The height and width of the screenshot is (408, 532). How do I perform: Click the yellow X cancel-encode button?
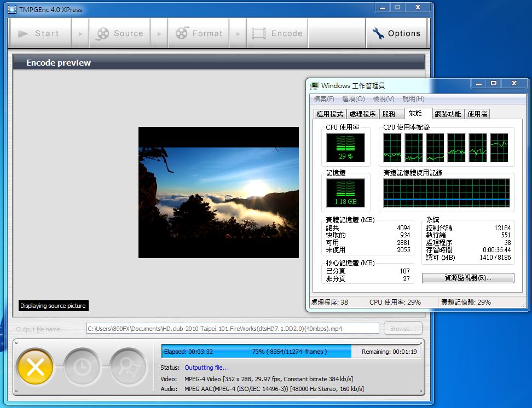click(x=36, y=366)
